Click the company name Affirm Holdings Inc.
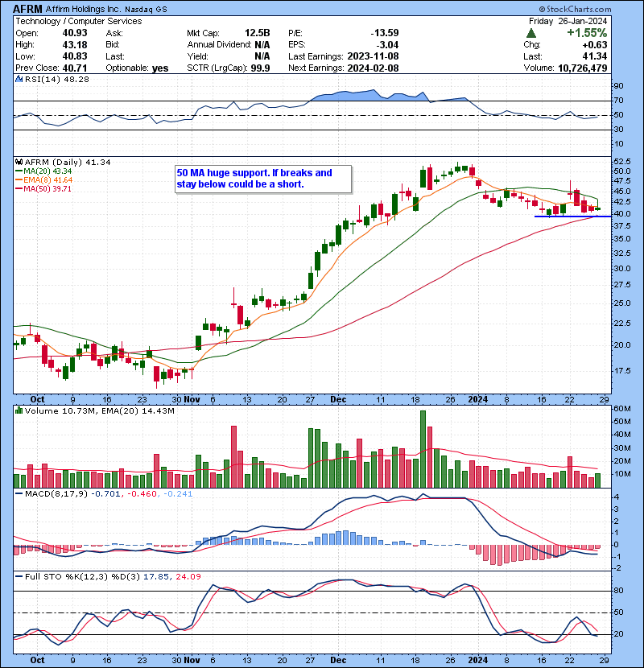Screen dimensions: 644x668 point(83,9)
